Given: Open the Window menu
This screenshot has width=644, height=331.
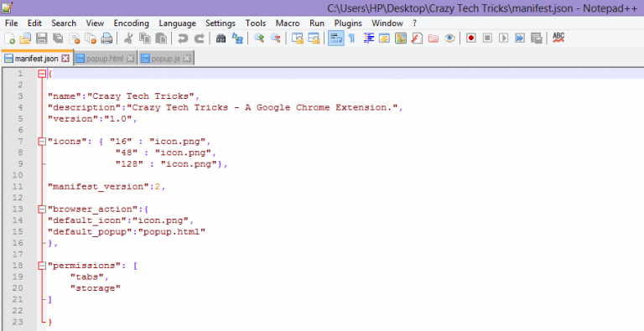Looking at the screenshot, I should click(x=387, y=23).
